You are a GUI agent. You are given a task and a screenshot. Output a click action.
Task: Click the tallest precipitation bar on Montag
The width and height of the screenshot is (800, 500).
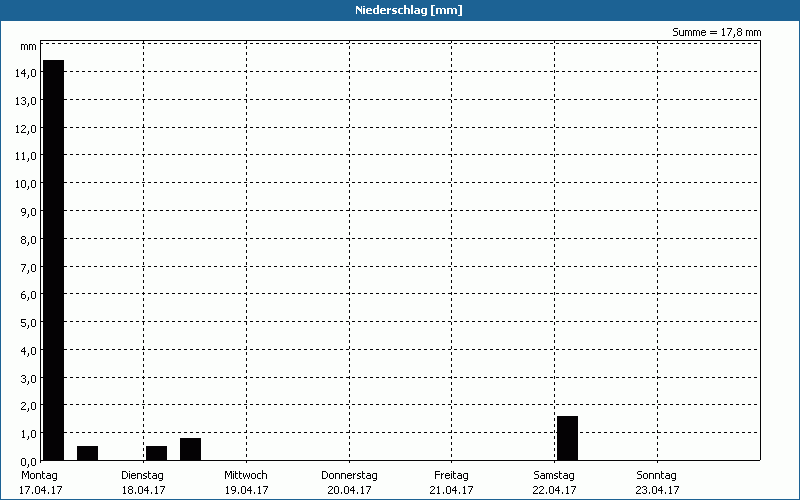click(x=54, y=260)
